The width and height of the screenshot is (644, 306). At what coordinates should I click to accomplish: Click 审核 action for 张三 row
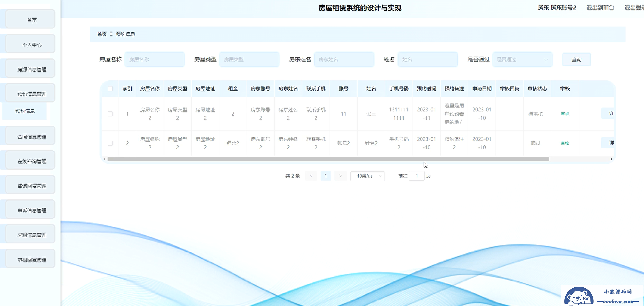pyautogui.click(x=565, y=114)
